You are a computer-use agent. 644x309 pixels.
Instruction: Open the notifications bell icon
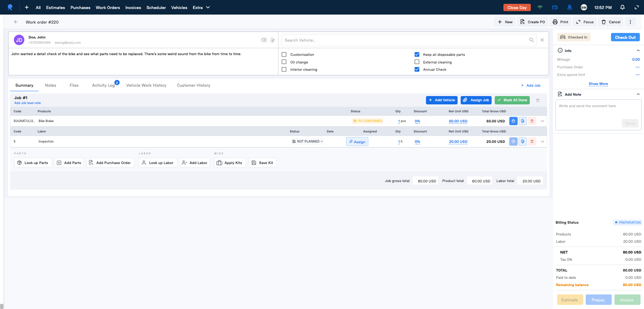pyautogui.click(x=622, y=7)
